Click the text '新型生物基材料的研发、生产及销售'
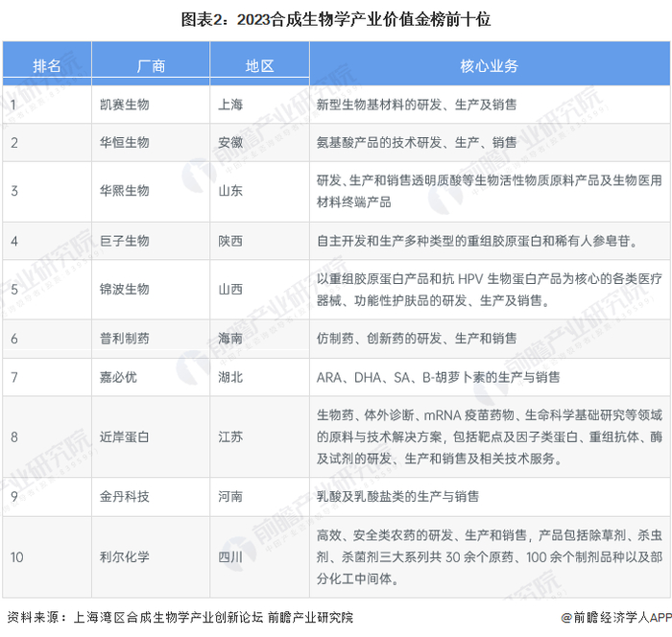Image resolution: width=672 pixels, height=637 pixels. point(417,105)
